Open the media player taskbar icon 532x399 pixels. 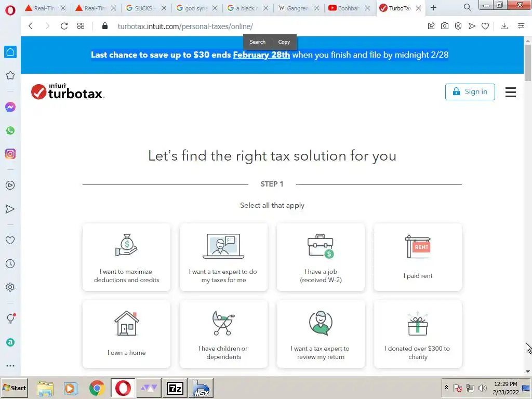[71, 388]
